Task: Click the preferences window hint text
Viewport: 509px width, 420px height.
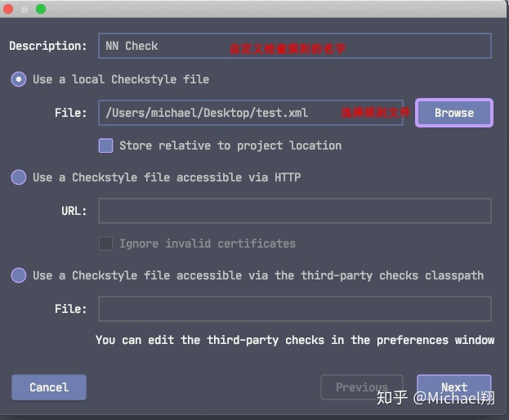Action: coord(295,340)
